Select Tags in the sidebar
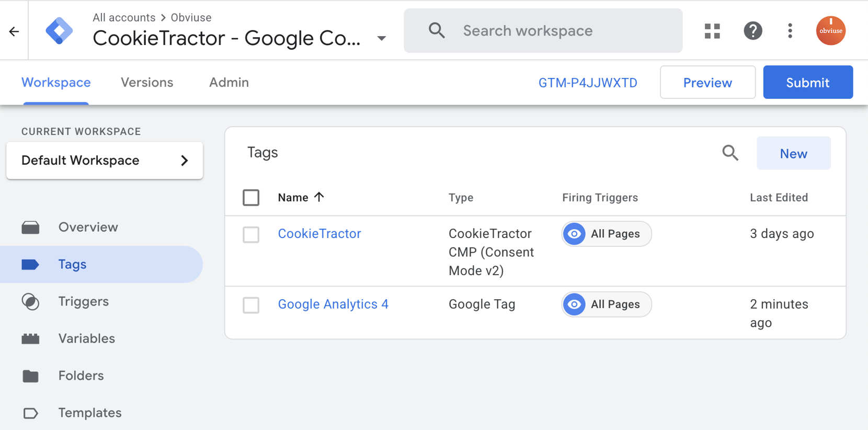The image size is (868, 430). click(x=101, y=265)
